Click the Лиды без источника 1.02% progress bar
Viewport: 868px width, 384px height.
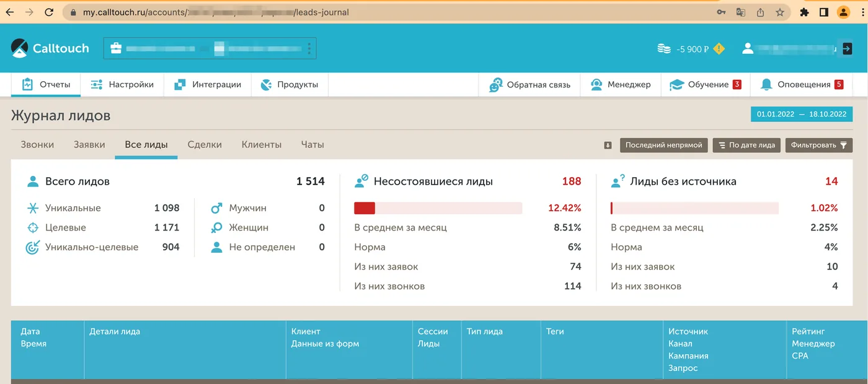point(694,208)
